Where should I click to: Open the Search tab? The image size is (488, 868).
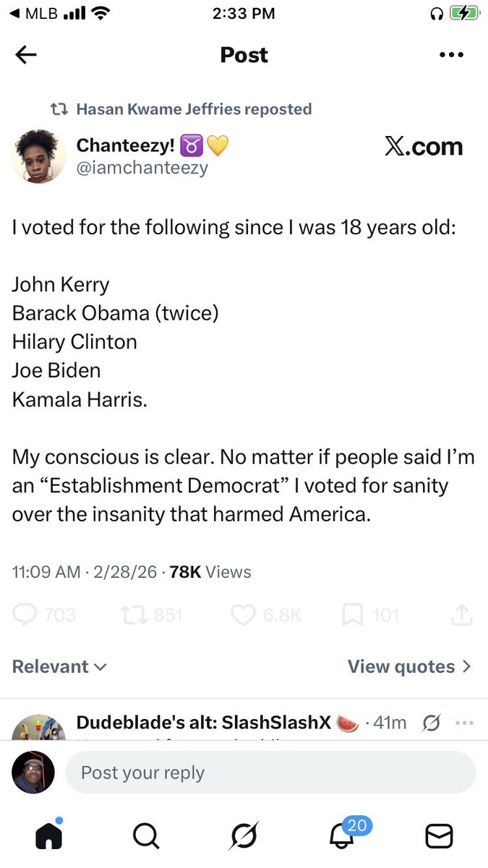pos(146,835)
